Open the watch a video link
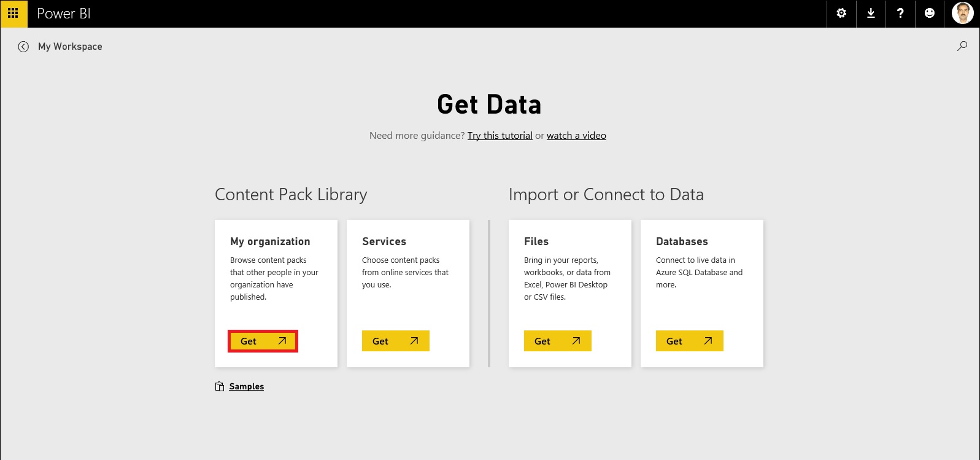 pos(576,135)
